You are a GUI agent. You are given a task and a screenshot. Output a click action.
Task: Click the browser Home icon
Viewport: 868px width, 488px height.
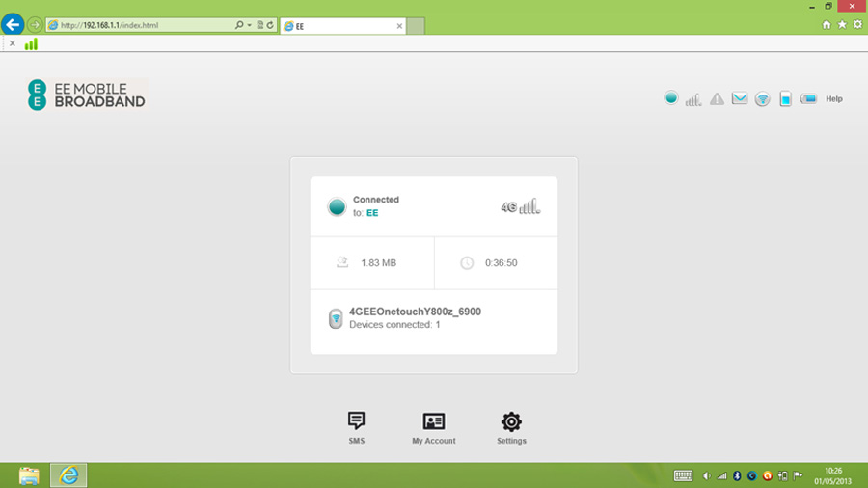[x=827, y=24]
